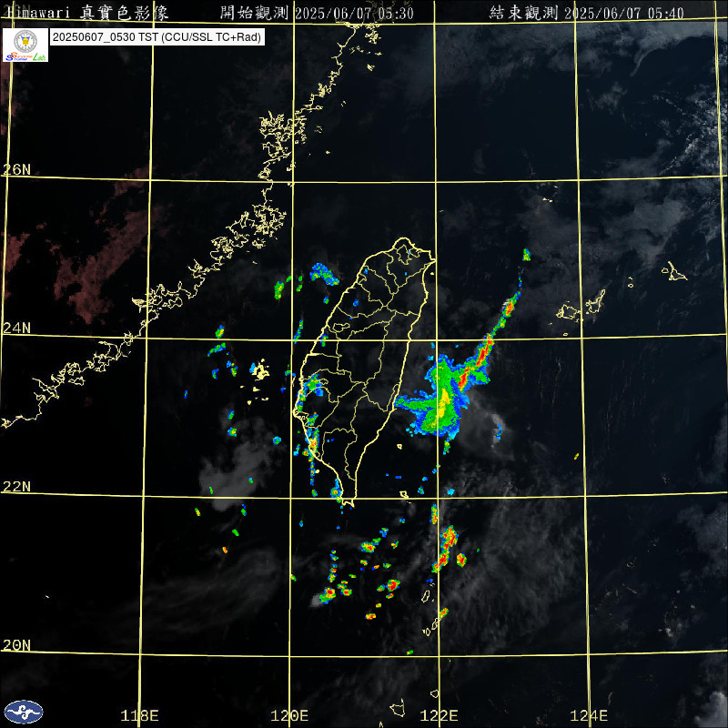The image size is (728, 728).
Task: Click the 24N latitude label
Action: point(16,329)
